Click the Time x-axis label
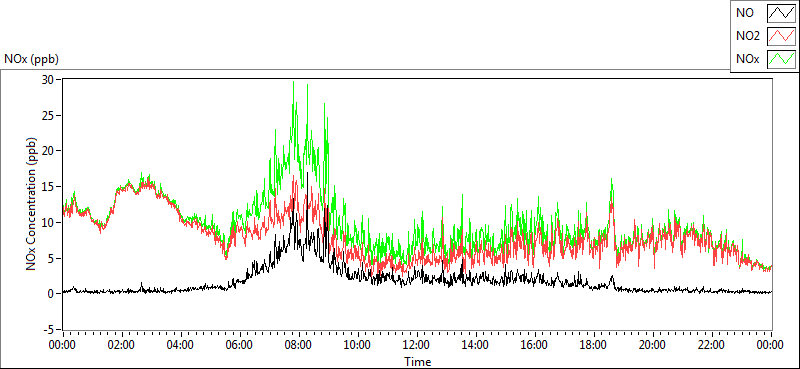Viewport: 800px width, 369px height. pyautogui.click(x=418, y=362)
